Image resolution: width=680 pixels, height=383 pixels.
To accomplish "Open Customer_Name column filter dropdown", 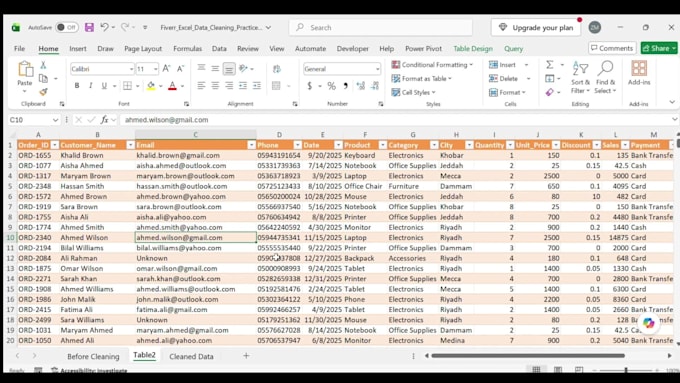I will [130, 145].
